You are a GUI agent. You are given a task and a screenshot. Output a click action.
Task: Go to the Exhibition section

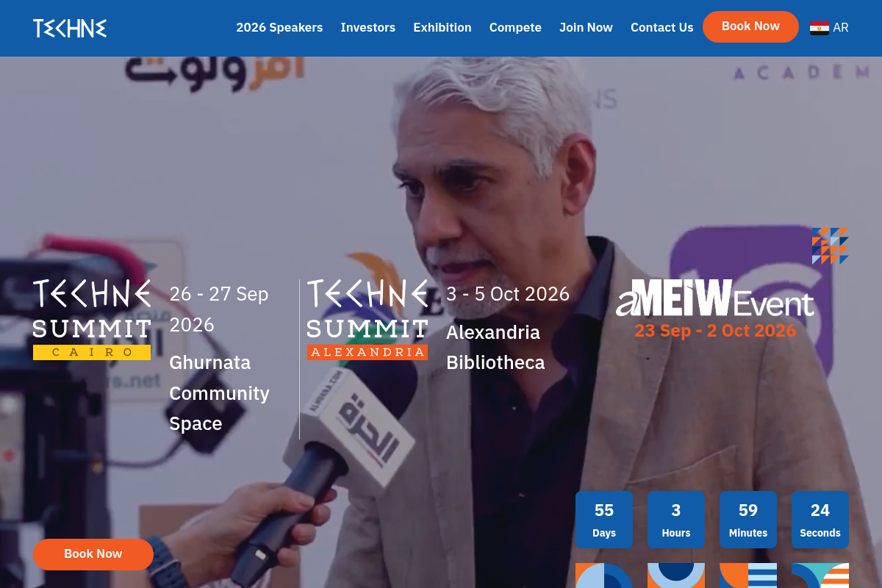pos(442,27)
